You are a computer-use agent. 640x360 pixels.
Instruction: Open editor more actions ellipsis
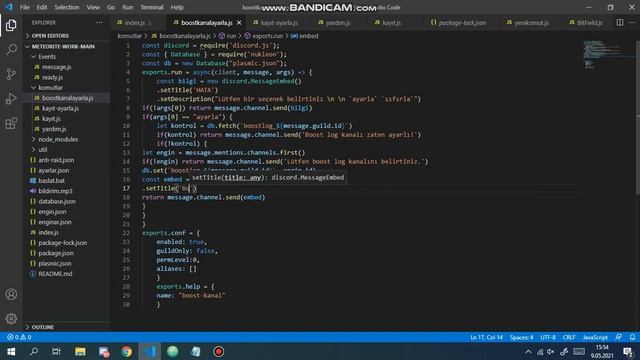[x=632, y=23]
